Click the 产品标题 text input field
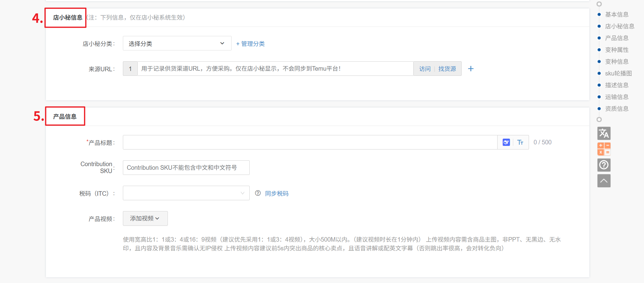644x283 pixels. pyautogui.click(x=310, y=142)
